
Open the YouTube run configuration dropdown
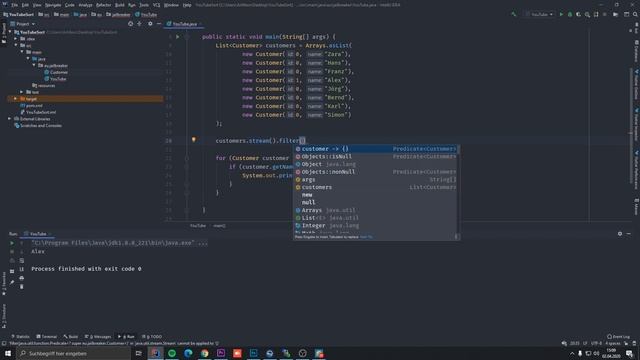point(540,14)
